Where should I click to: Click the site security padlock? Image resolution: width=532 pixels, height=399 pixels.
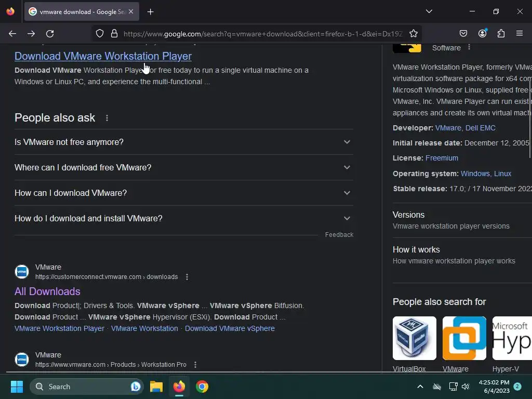coord(114,34)
